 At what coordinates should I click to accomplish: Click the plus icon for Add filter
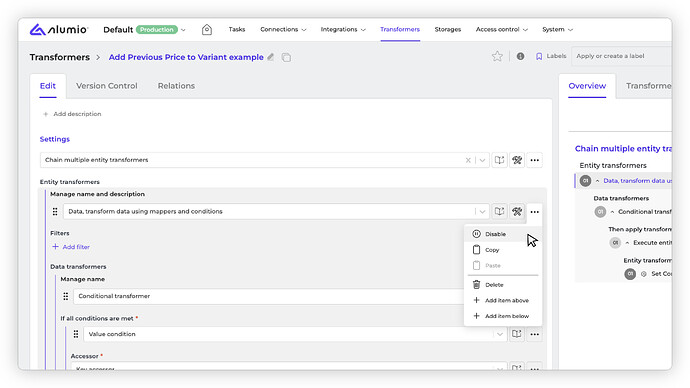tap(55, 247)
